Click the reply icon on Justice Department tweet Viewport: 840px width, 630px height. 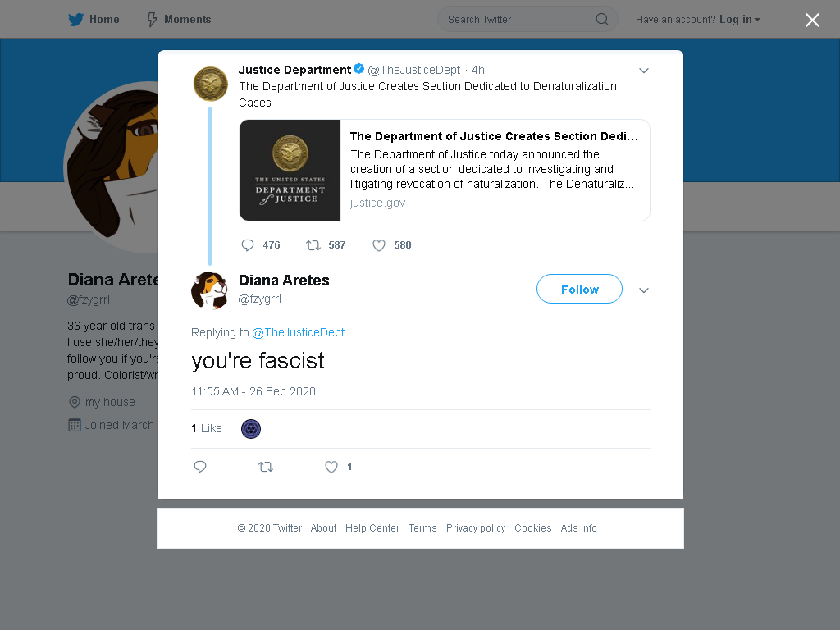(248, 245)
